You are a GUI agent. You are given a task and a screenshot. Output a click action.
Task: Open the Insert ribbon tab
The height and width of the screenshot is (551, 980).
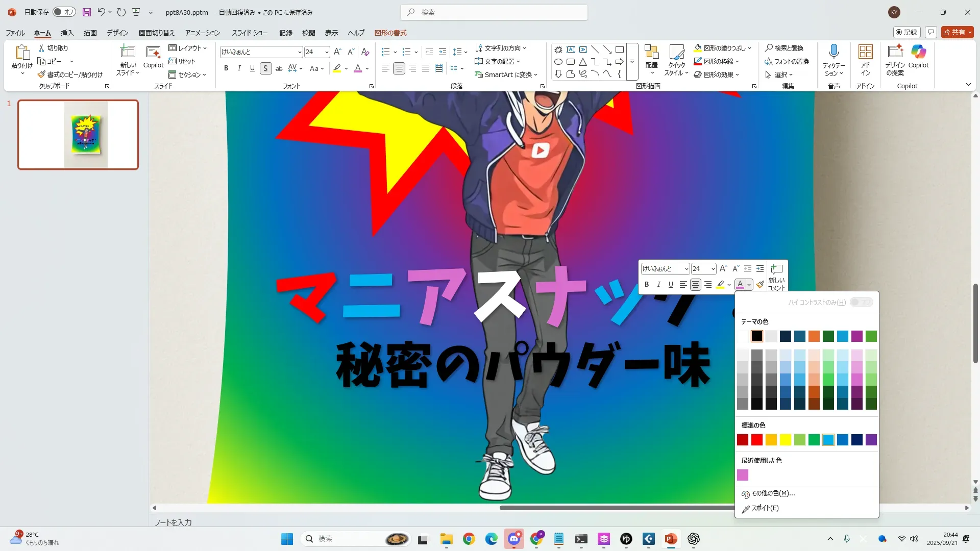point(67,33)
